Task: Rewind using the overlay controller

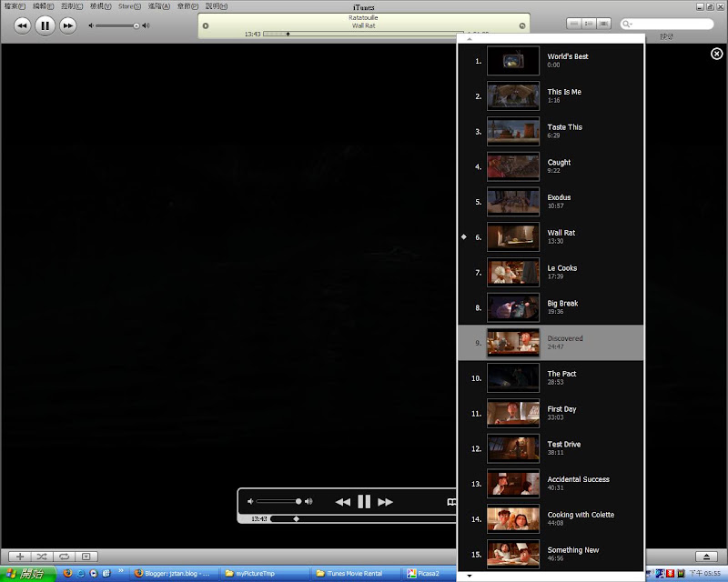Action: 343,502
